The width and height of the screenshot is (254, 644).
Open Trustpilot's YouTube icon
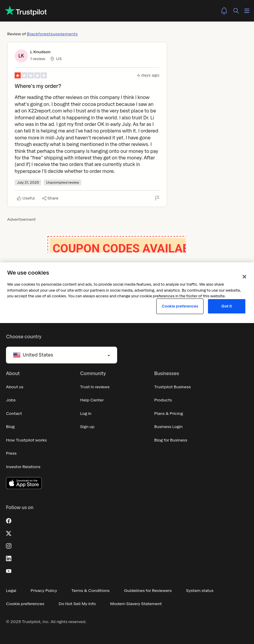tap(9, 571)
